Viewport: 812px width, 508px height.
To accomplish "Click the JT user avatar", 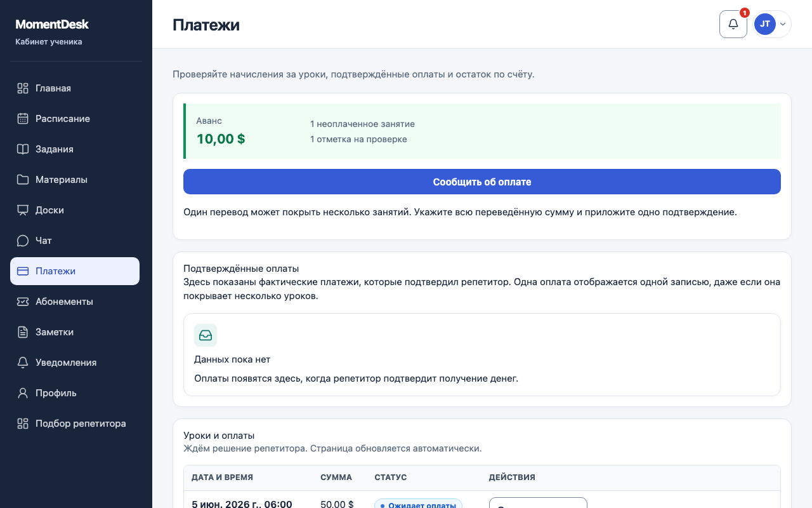I will coord(765,24).
